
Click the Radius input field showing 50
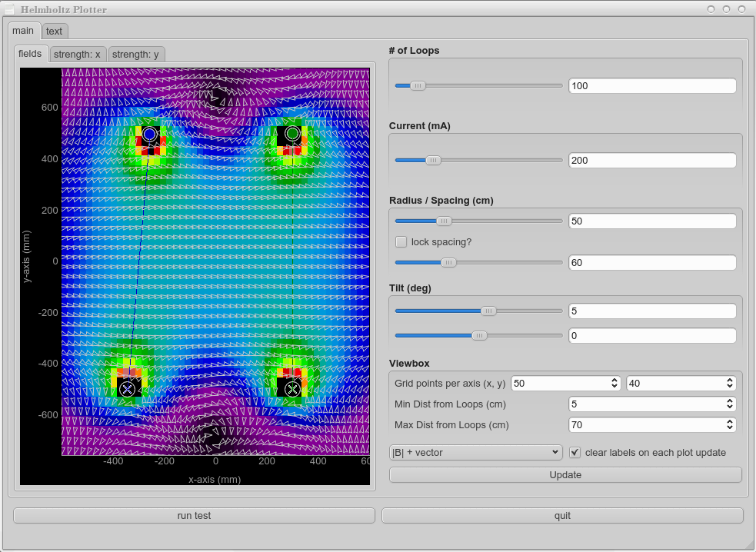coord(651,221)
